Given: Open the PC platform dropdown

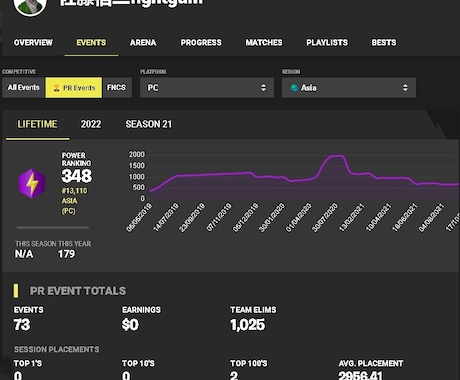Looking at the screenshot, I should (x=207, y=88).
